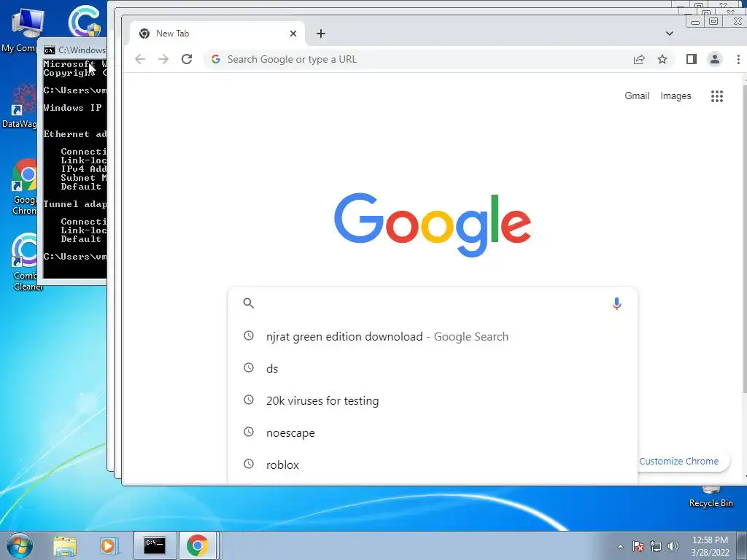Open the network tray icon

(656, 546)
